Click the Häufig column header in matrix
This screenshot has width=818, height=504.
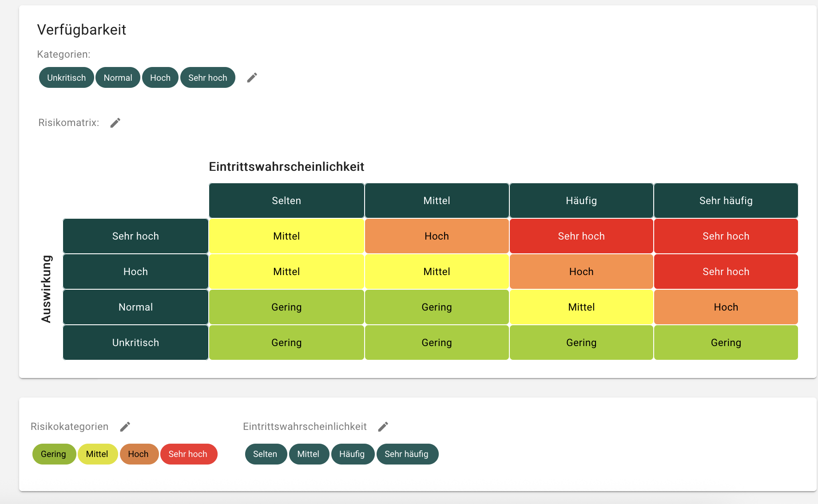click(581, 201)
